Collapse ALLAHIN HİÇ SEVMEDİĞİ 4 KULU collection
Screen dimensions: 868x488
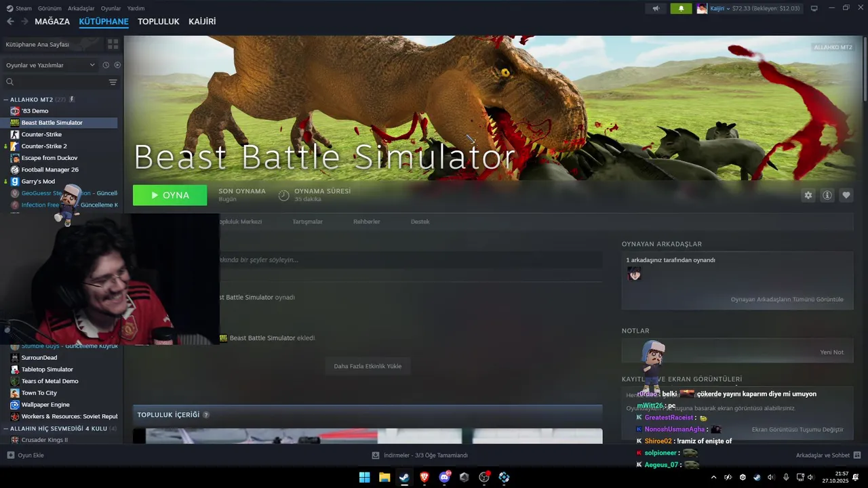(6, 428)
